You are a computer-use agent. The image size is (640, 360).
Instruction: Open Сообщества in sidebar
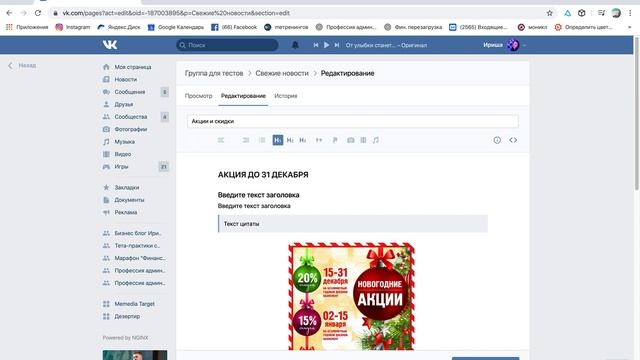131,117
